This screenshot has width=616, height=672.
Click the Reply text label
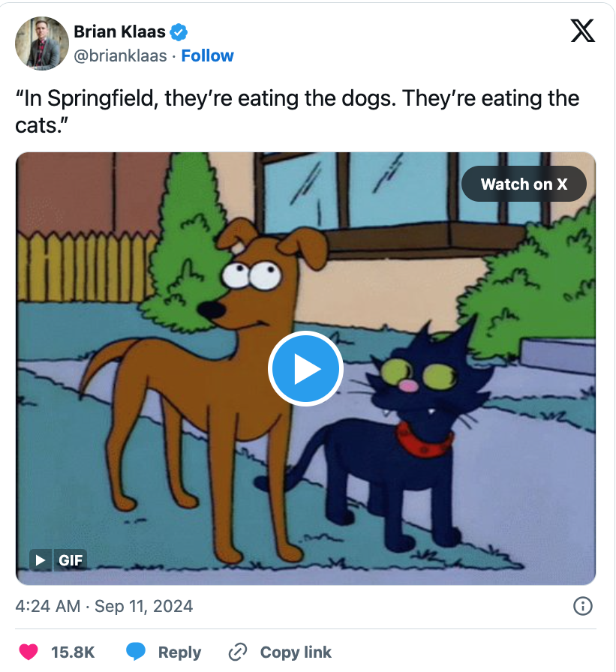[x=179, y=652]
